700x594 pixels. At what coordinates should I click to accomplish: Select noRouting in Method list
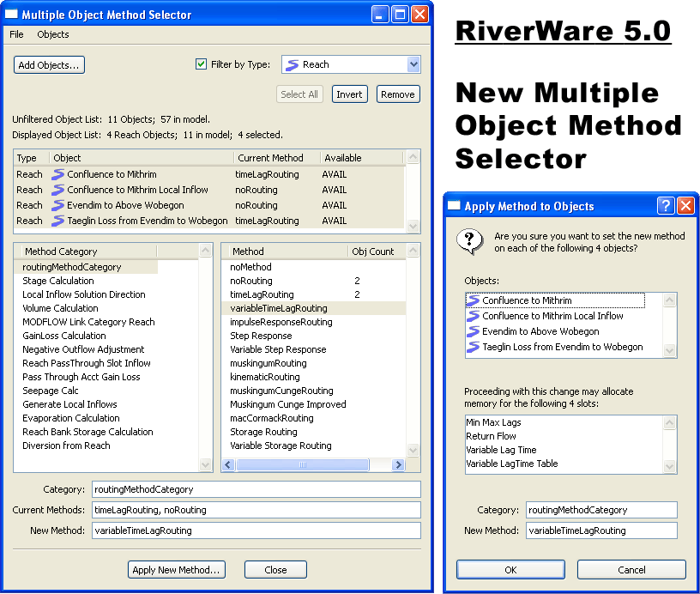pyautogui.click(x=251, y=281)
